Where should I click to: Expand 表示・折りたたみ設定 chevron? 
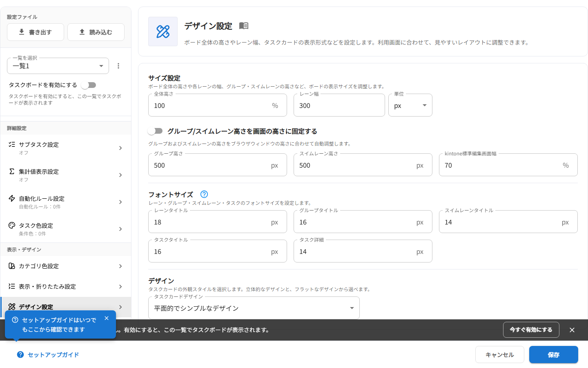point(120,287)
